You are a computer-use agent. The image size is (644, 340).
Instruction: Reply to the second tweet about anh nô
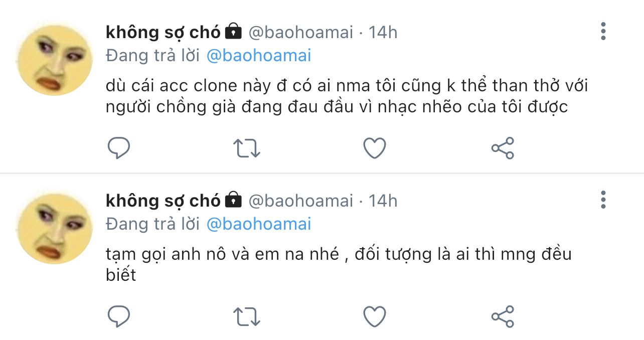119,316
